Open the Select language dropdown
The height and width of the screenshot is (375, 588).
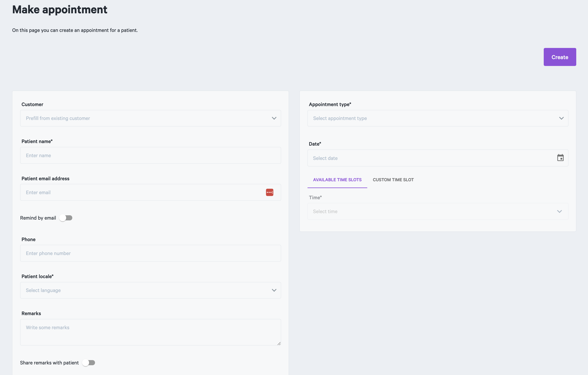[x=150, y=290]
